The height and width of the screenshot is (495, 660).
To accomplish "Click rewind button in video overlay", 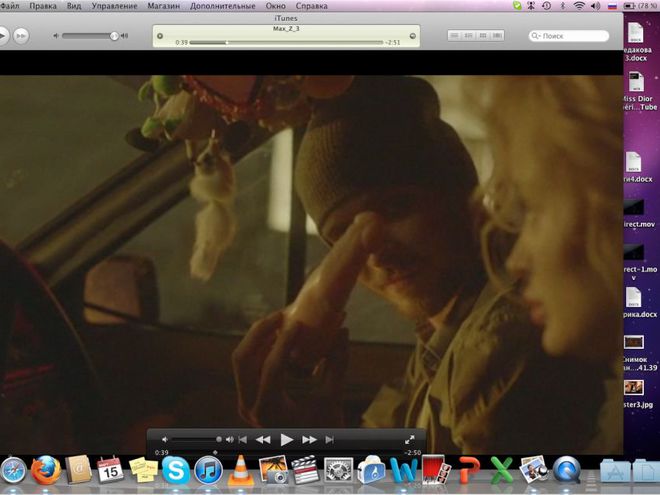I will [x=263, y=439].
